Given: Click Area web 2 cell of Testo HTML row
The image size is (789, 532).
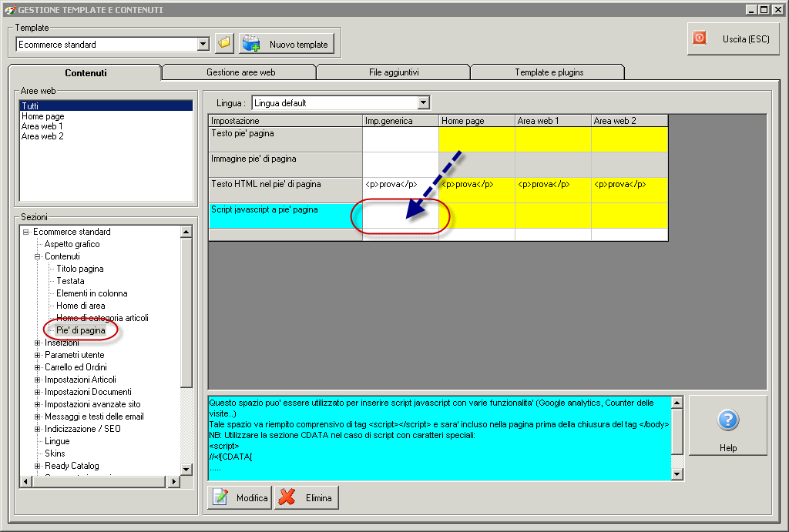Looking at the screenshot, I should pos(630,190).
